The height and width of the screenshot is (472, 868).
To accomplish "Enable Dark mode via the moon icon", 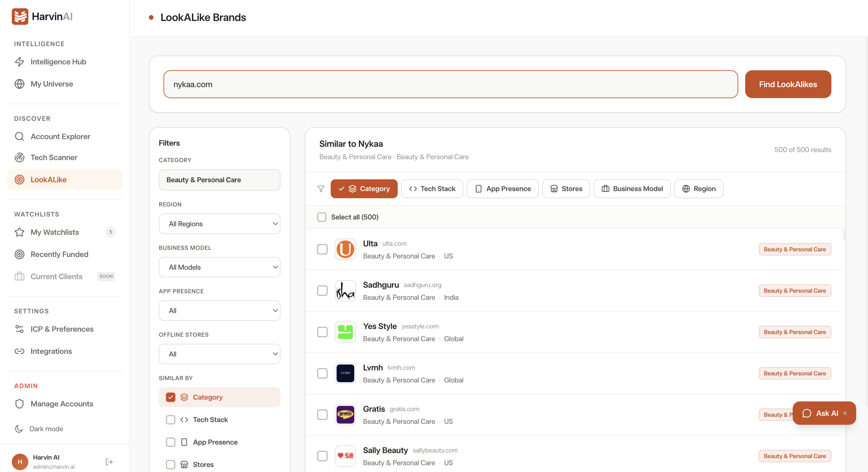I will point(19,429).
